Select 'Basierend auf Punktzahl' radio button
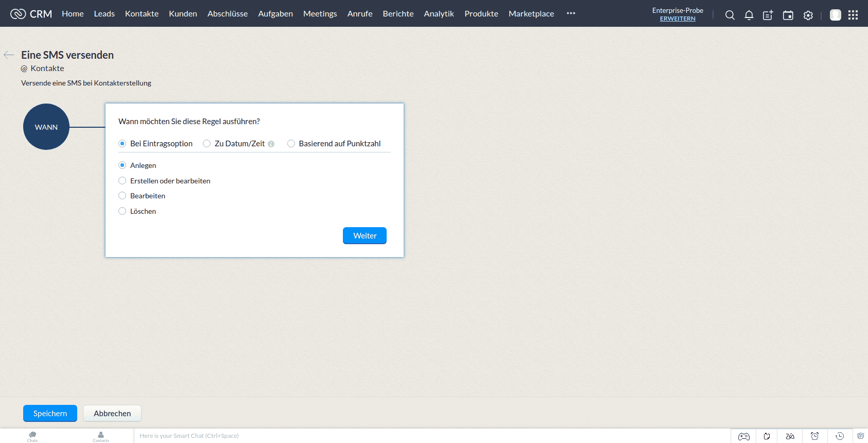868x443 pixels. pyautogui.click(x=291, y=144)
